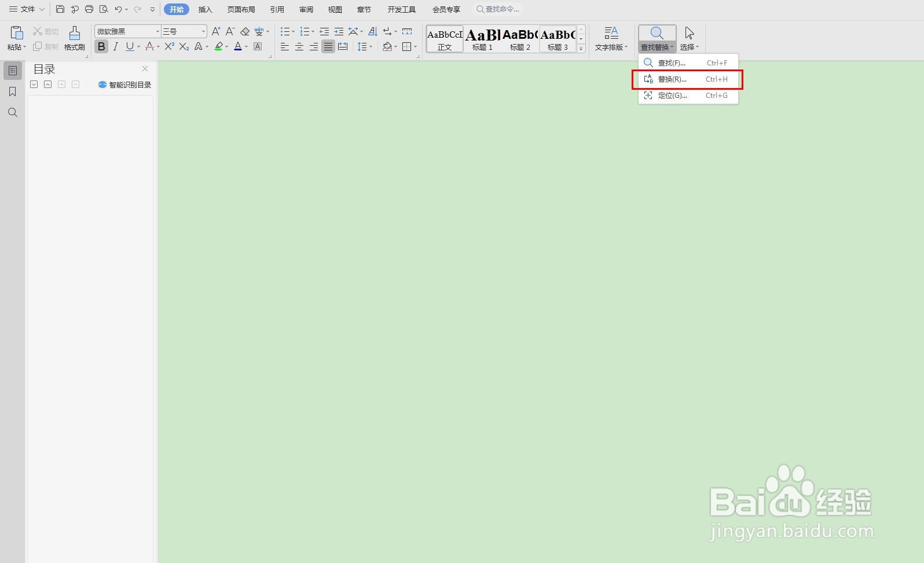Image resolution: width=924 pixels, height=563 pixels.
Task: Click the sort (A-Z) icon
Action: [x=373, y=31]
